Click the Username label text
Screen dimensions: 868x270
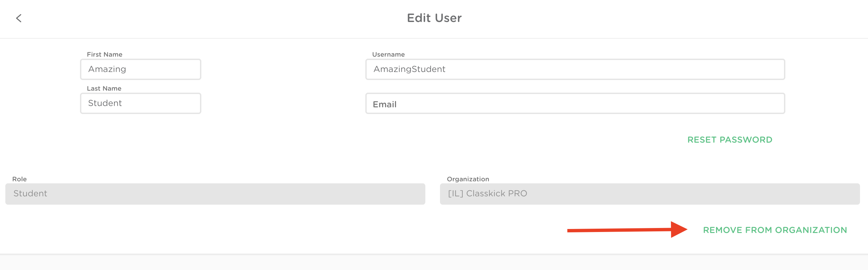388,55
